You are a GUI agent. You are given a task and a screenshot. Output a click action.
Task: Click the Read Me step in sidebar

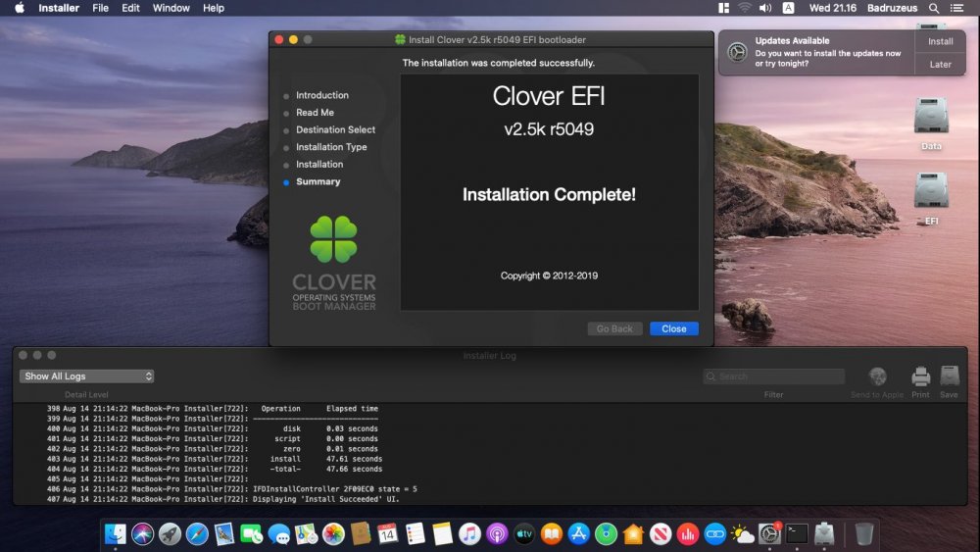coord(315,113)
